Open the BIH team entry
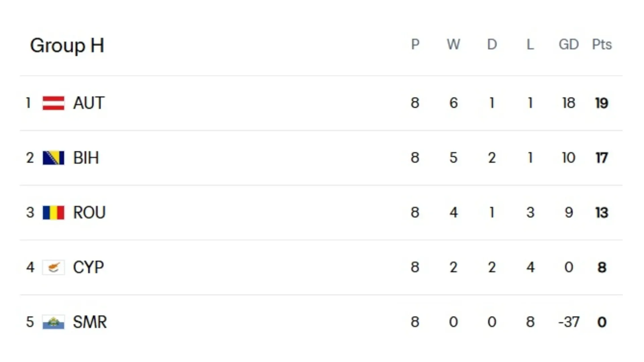This screenshot has width=644, height=362. (86, 158)
